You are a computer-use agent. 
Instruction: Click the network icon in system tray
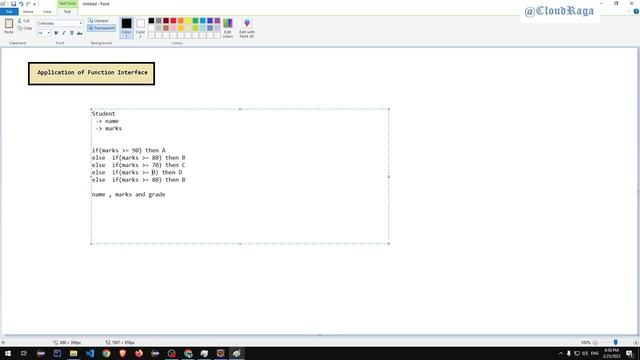(x=577, y=353)
